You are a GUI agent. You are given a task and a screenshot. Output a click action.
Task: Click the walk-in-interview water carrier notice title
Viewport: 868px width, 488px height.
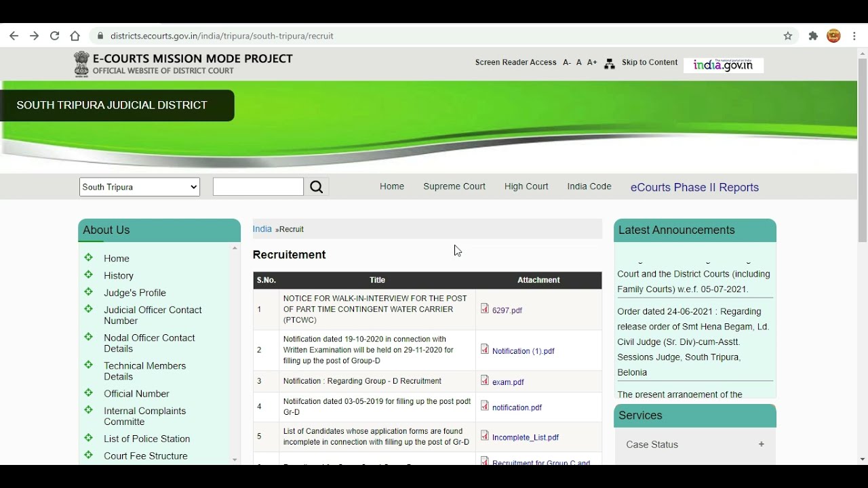(x=375, y=309)
